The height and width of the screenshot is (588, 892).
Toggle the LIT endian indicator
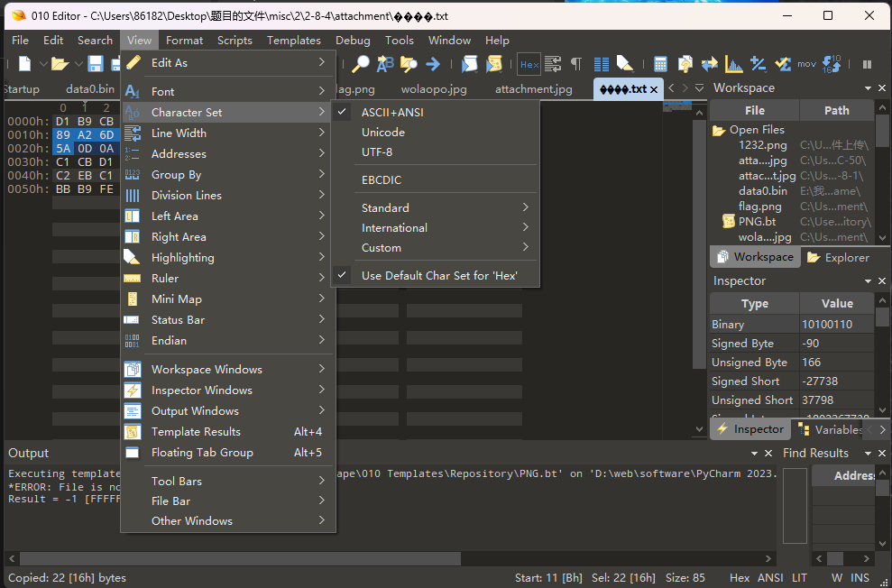tap(799, 578)
